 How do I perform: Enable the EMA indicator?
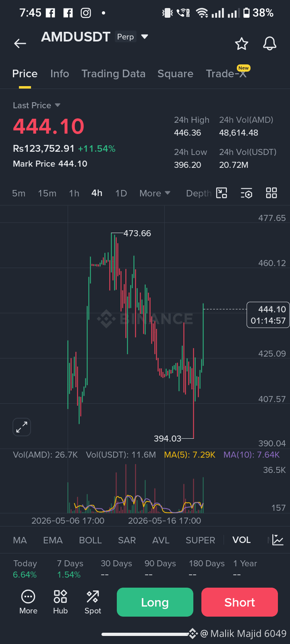pos(53,540)
